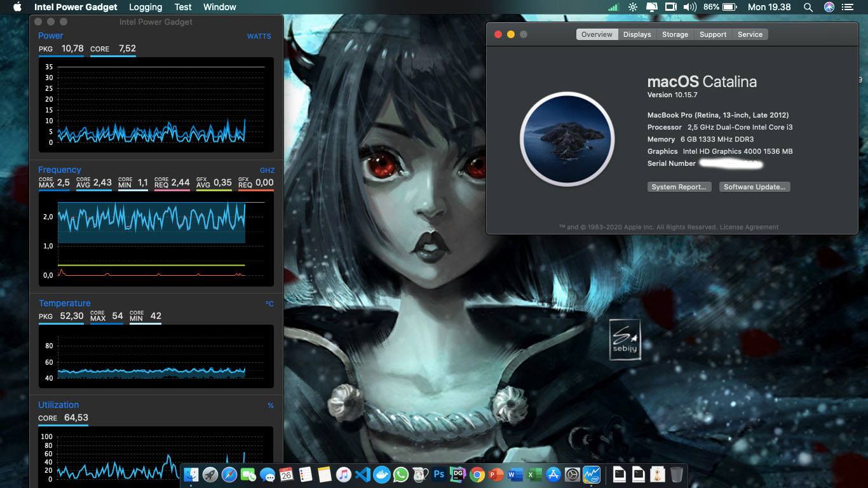The width and height of the screenshot is (868, 488).
Task: Open DataGrip in the dock
Action: click(x=458, y=475)
